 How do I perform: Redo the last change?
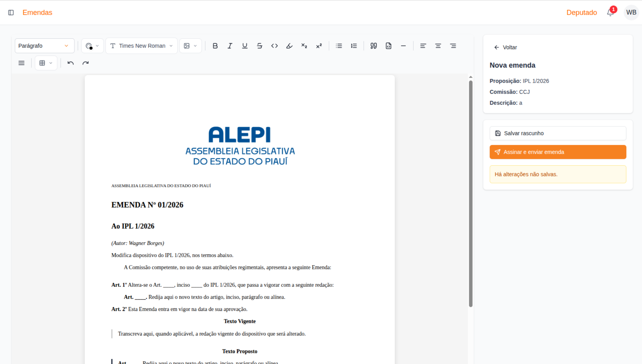pos(86,63)
